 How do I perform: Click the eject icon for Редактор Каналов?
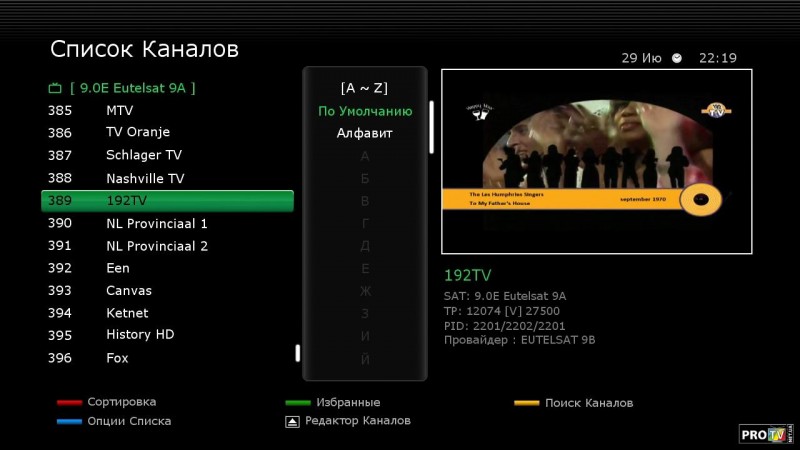pyautogui.click(x=292, y=422)
